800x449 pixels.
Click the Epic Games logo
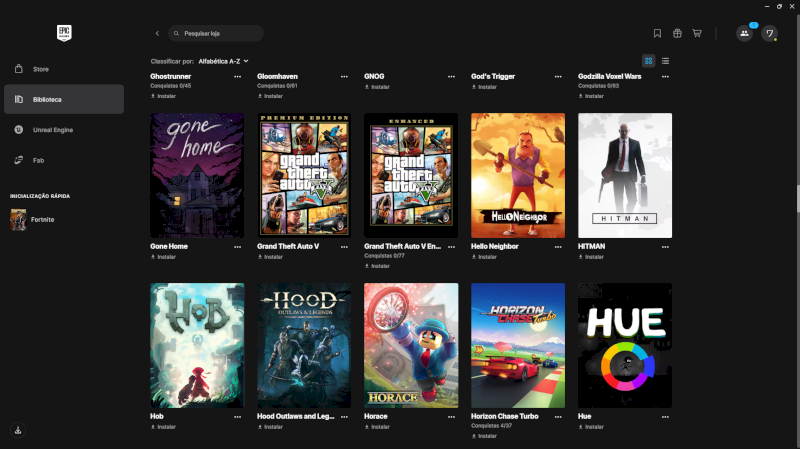point(64,33)
